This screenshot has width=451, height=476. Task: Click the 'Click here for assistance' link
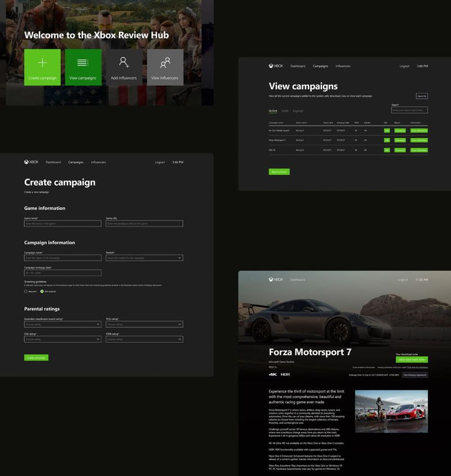[x=417, y=367]
